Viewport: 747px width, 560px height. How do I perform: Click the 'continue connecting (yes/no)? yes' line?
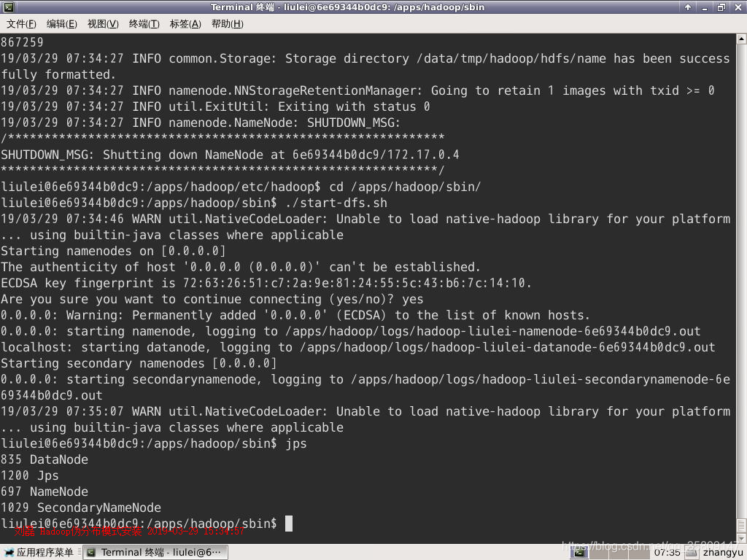[x=212, y=299]
